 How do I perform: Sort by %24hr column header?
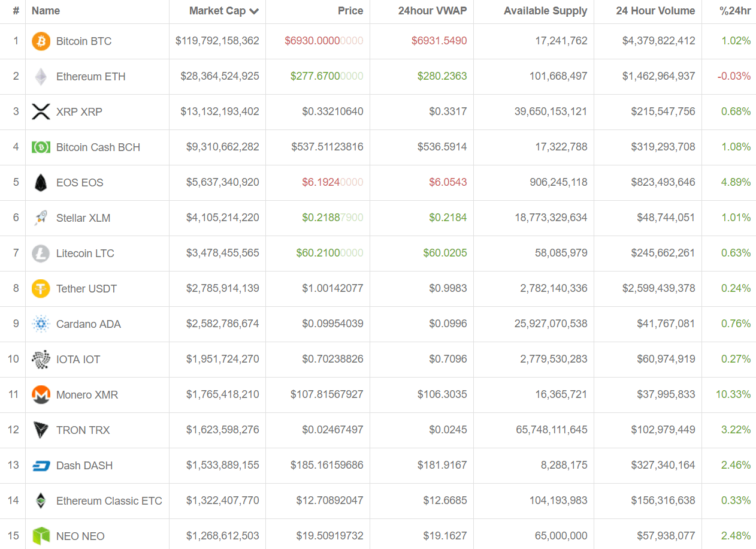pyautogui.click(x=734, y=11)
